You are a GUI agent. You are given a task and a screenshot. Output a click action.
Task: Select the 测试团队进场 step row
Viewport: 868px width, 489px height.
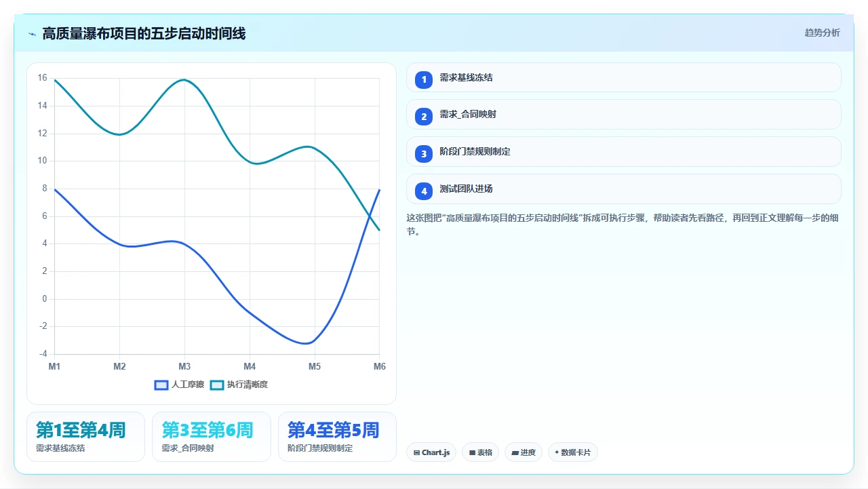[x=623, y=189]
